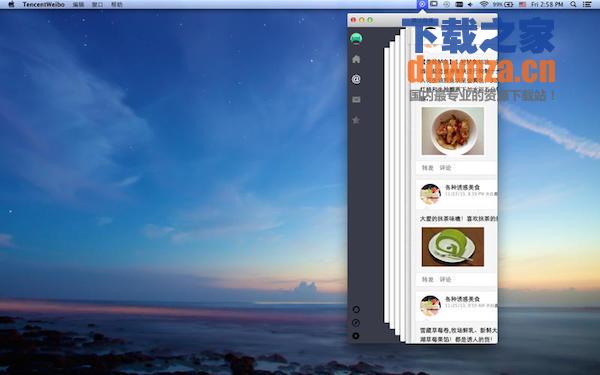
Task: Click 评论 under the matcha roll photo
Action: coord(445,279)
